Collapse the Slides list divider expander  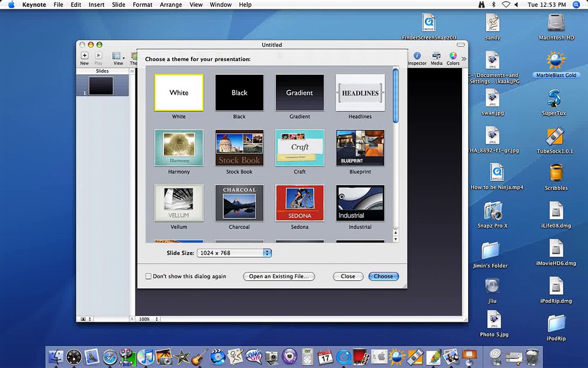(132, 71)
